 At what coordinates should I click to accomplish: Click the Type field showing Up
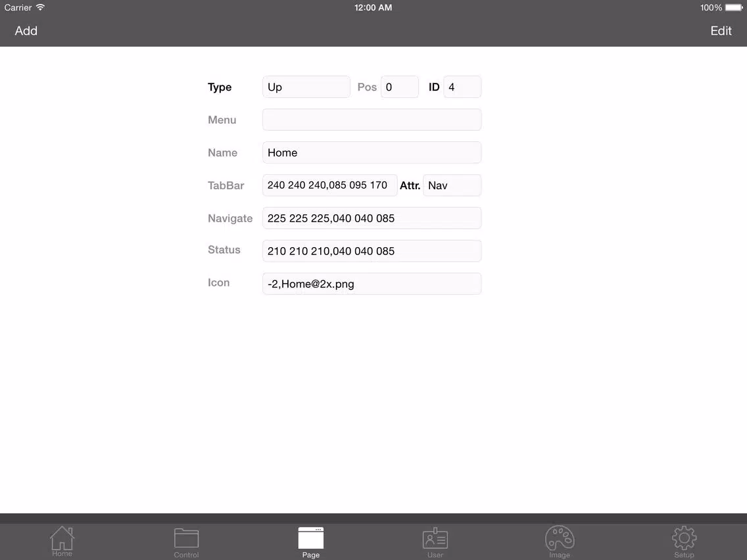point(306,87)
